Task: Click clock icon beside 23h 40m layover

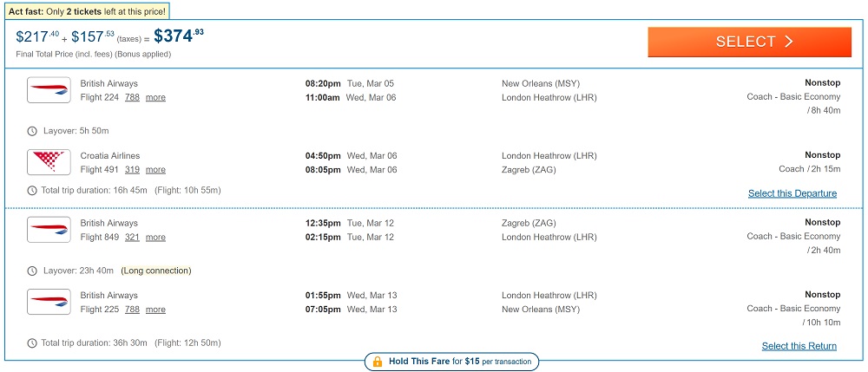Action: click(32, 271)
